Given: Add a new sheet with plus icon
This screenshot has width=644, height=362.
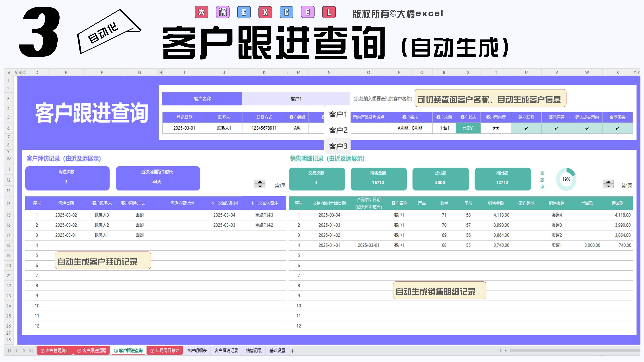Looking at the screenshot, I should (x=293, y=351).
